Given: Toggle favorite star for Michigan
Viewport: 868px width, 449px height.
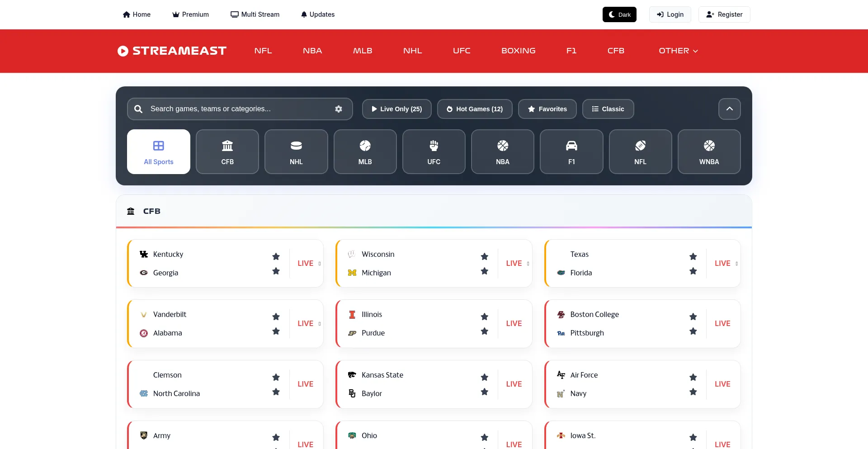Looking at the screenshot, I should [484, 271].
